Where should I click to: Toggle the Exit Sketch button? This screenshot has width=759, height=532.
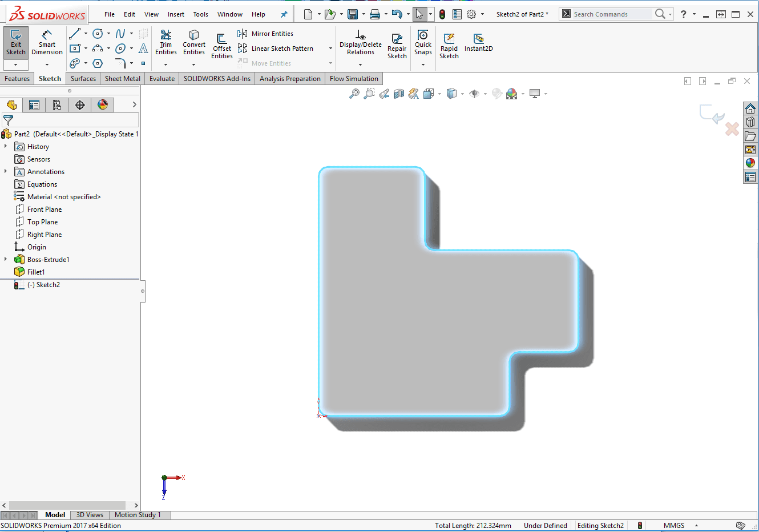pyautogui.click(x=16, y=43)
